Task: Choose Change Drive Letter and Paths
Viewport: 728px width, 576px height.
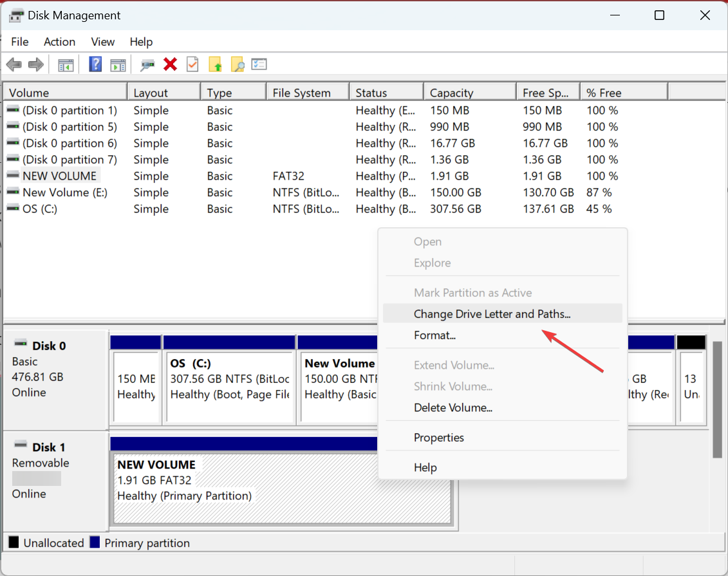Action: tap(492, 314)
